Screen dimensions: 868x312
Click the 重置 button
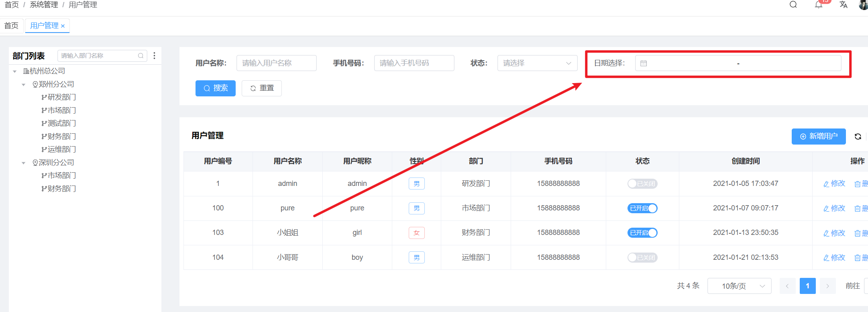coord(262,88)
